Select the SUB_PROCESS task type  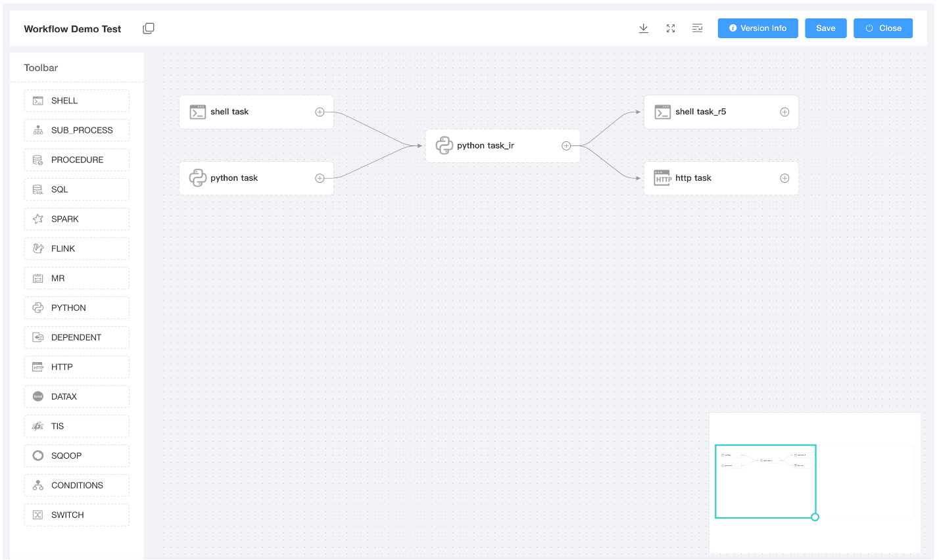click(x=76, y=129)
